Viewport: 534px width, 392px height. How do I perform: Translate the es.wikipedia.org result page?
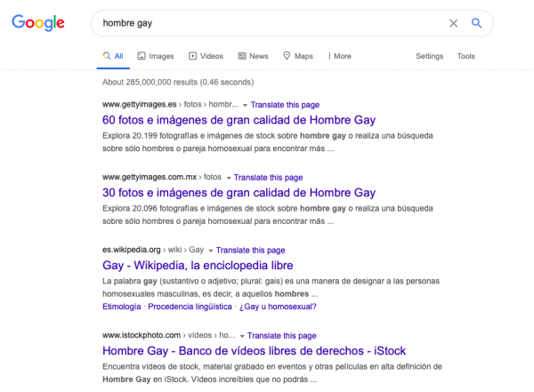pyautogui.click(x=250, y=250)
